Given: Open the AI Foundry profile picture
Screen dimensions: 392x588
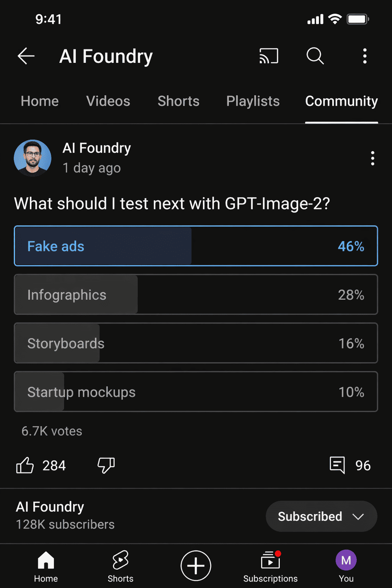Looking at the screenshot, I should coord(33,158).
